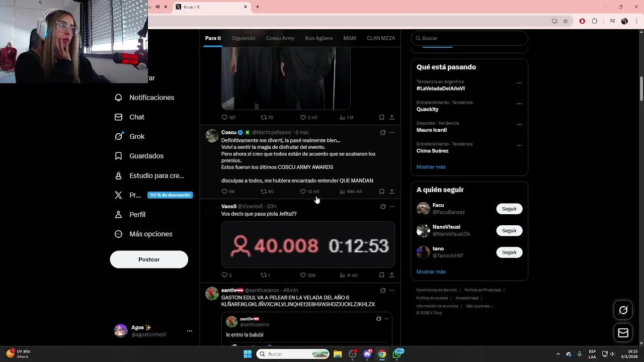644x362 pixels.
Task: Reply to Coscu's post with 98 comments
Action: click(x=224, y=192)
